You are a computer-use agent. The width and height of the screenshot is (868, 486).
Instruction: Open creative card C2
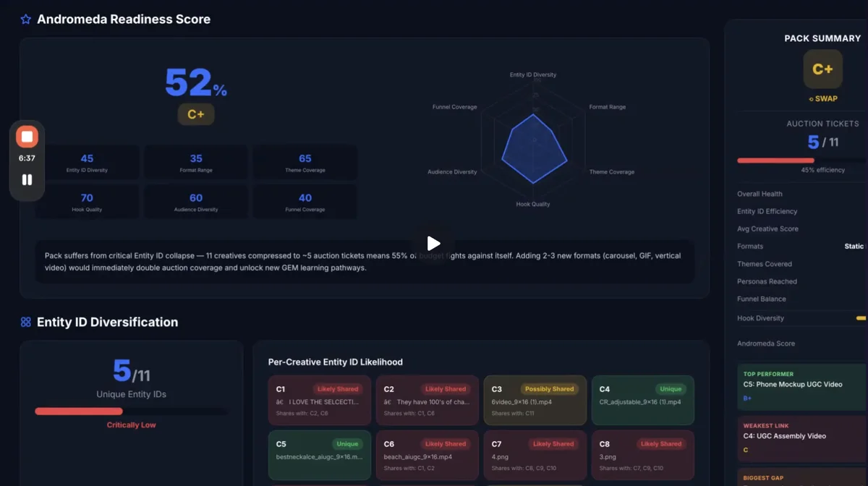coord(427,400)
